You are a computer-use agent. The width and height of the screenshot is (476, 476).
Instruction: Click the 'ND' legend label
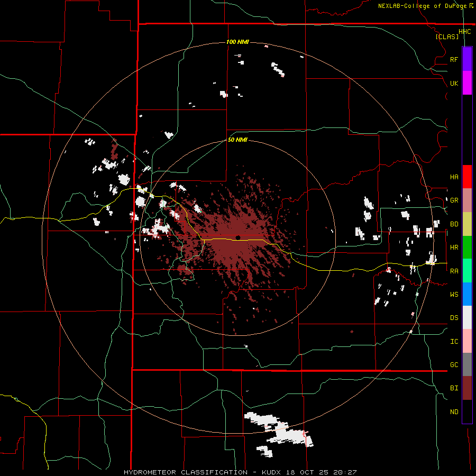454,412
